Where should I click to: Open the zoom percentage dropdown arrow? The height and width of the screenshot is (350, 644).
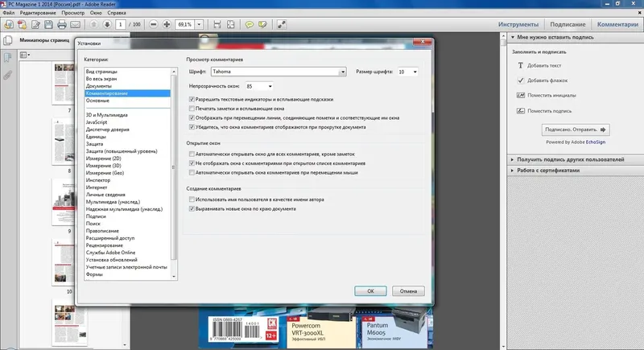click(x=199, y=25)
